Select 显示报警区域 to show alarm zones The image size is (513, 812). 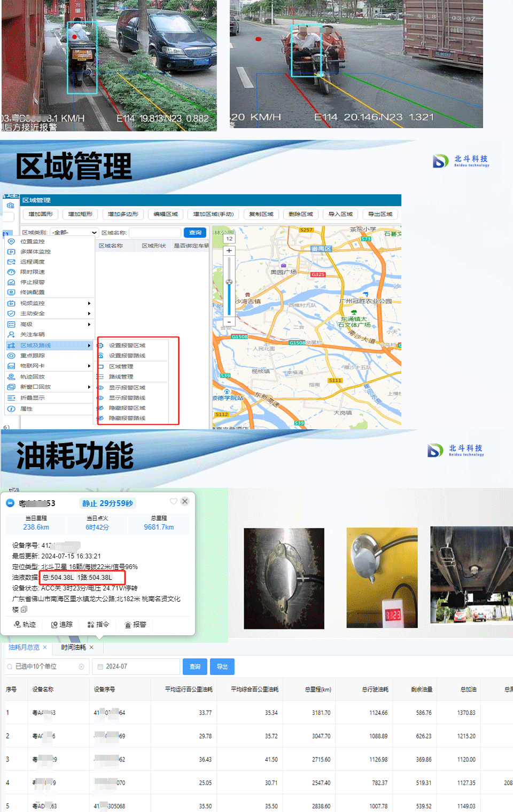click(x=127, y=388)
